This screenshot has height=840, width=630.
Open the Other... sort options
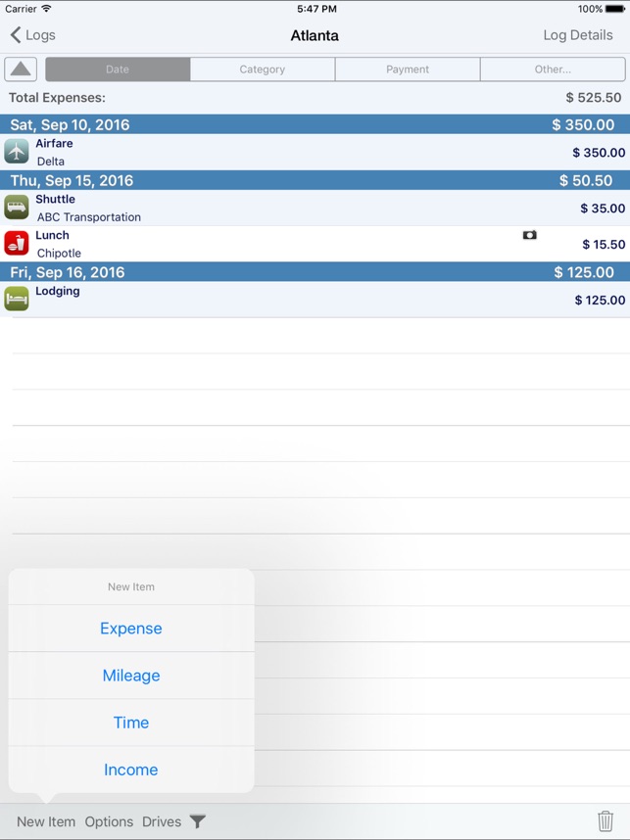pos(553,70)
